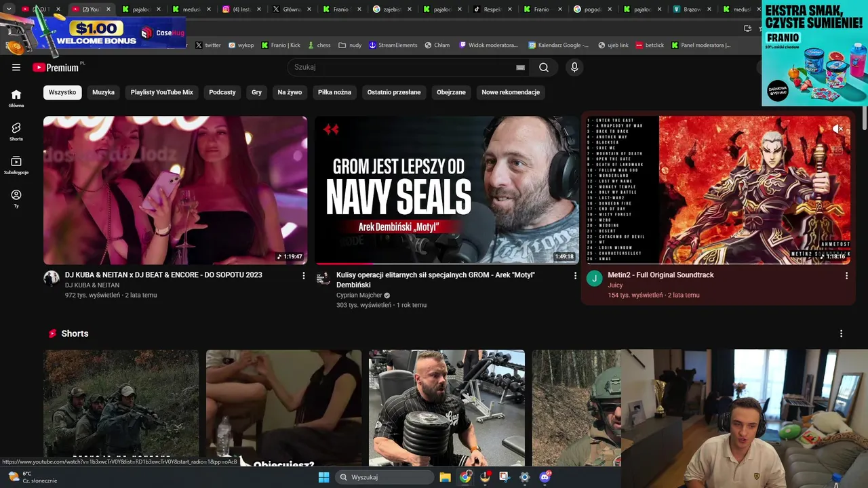Click the taskbar Wyszukaj search box
Image resolution: width=868 pixels, height=488 pixels.
(384, 477)
